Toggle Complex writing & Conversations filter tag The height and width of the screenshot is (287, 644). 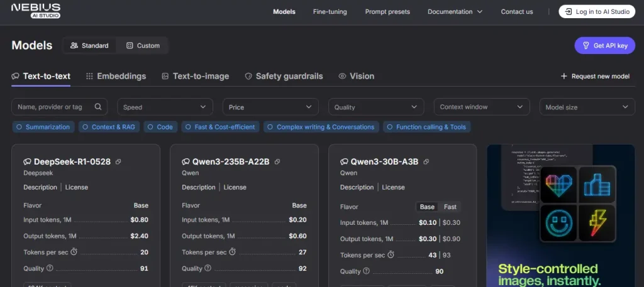tap(321, 127)
